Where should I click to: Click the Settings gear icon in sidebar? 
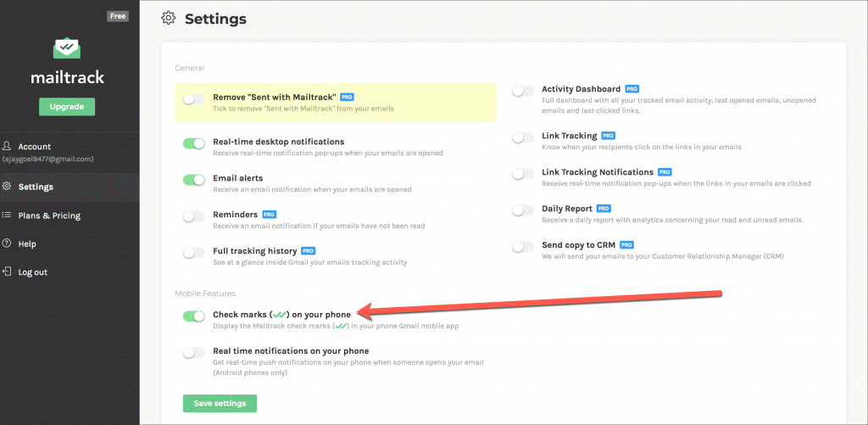click(8, 187)
